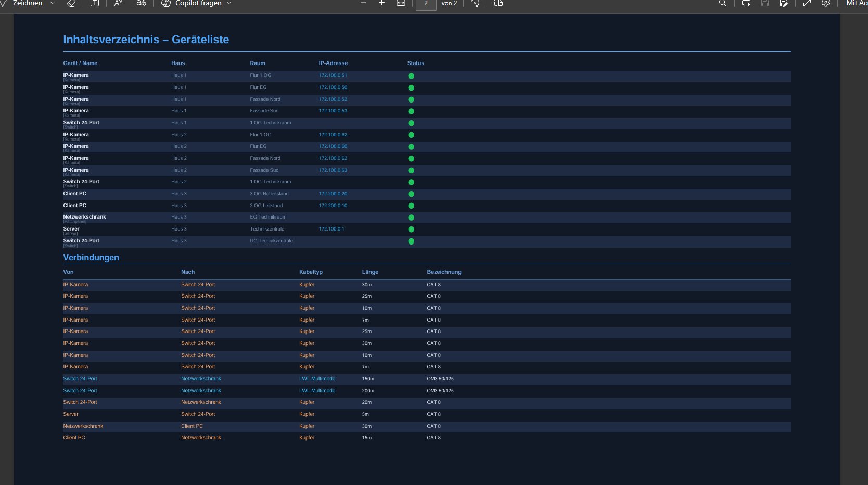Image resolution: width=868 pixels, height=485 pixels.
Task: Click the 'Mit Ac…' edit button
Action: click(x=857, y=3)
